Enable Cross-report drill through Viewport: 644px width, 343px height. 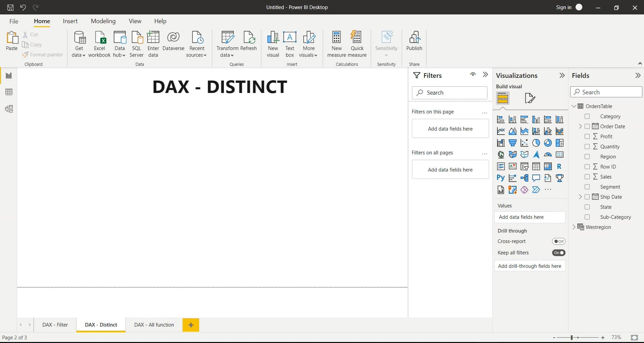point(558,241)
